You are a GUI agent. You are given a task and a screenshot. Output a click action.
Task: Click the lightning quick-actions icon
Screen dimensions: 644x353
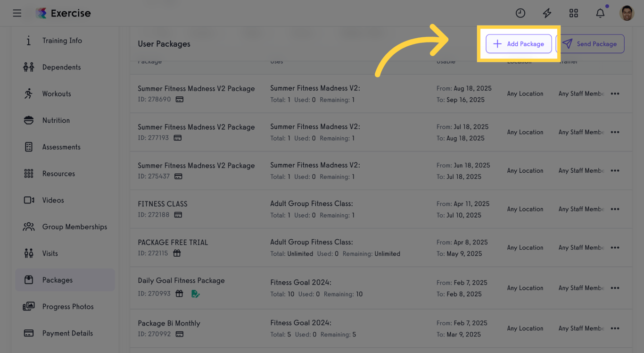pos(547,13)
